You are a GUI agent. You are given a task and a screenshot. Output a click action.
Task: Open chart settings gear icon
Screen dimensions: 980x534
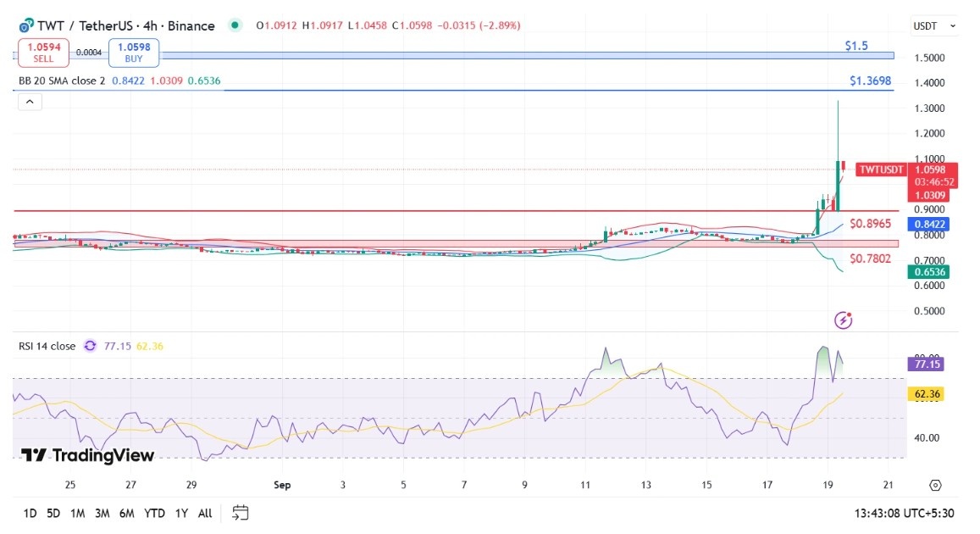(935, 485)
